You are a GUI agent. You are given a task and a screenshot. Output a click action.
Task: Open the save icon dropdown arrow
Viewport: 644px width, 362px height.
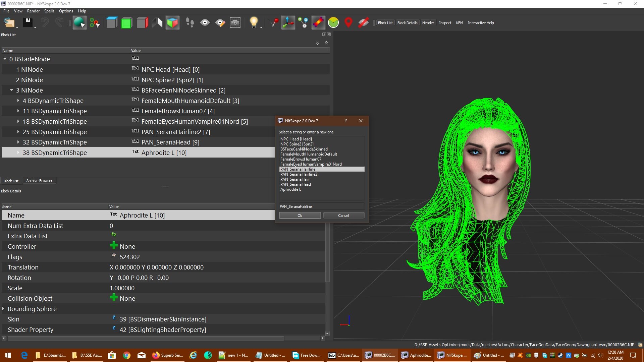35,27
